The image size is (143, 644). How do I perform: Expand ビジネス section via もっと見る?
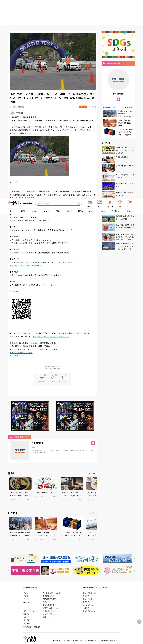(93, 513)
